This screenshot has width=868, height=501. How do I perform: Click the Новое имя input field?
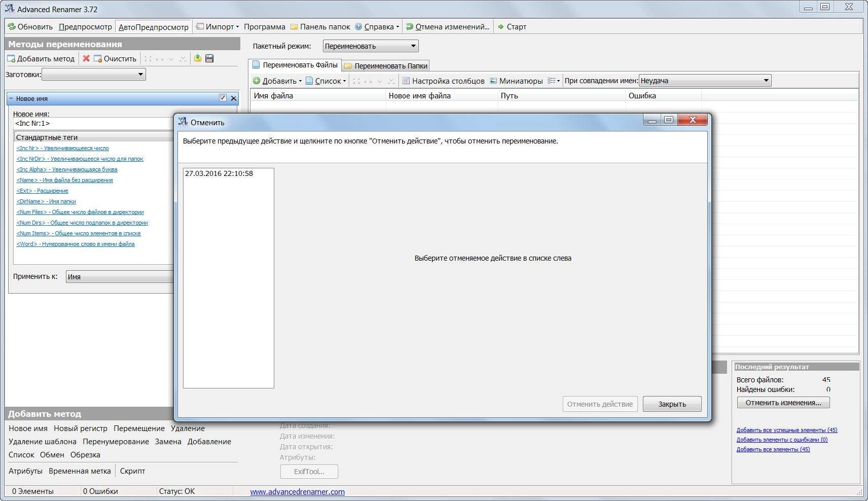click(93, 123)
